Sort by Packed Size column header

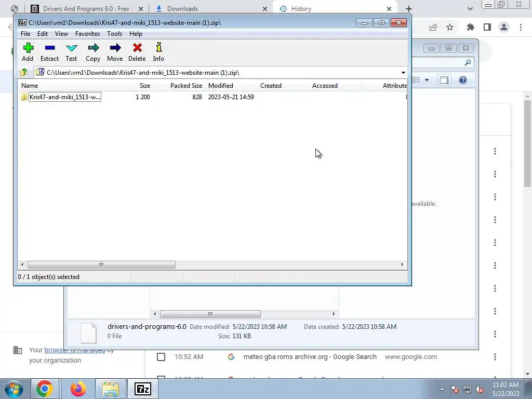coord(179,86)
